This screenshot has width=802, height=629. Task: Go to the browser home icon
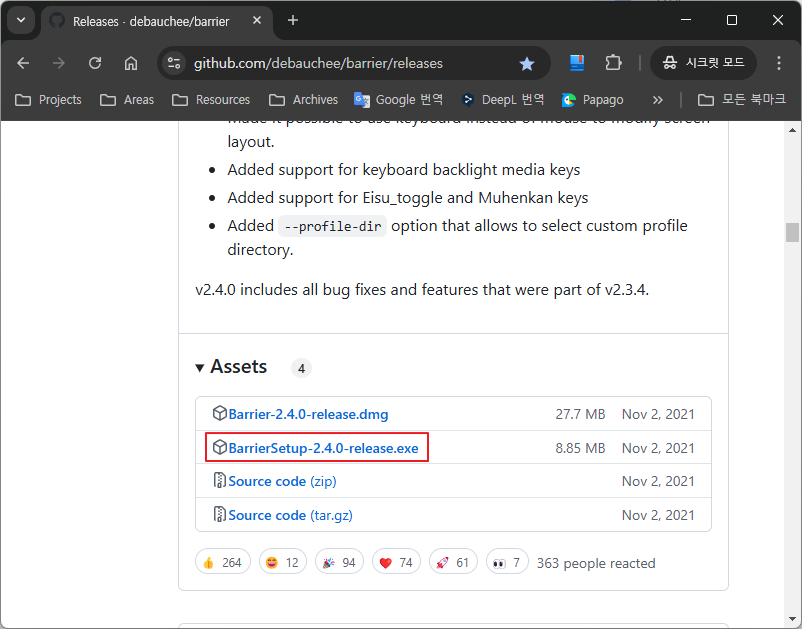click(131, 63)
